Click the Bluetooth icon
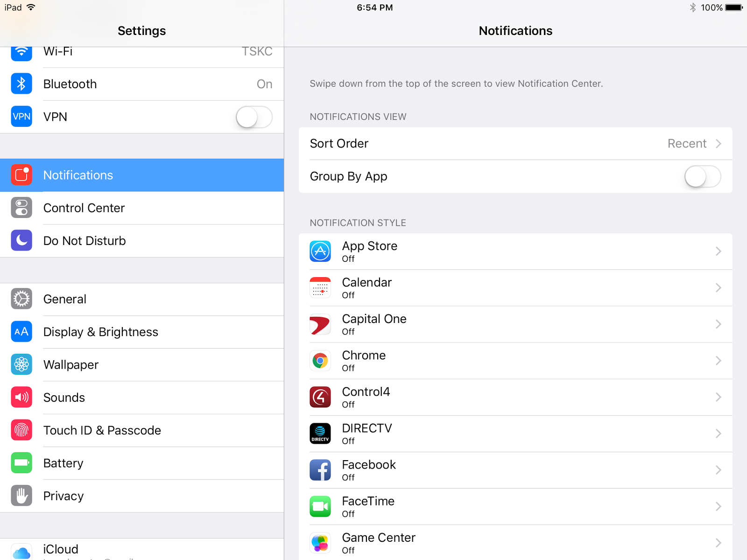 tap(21, 84)
